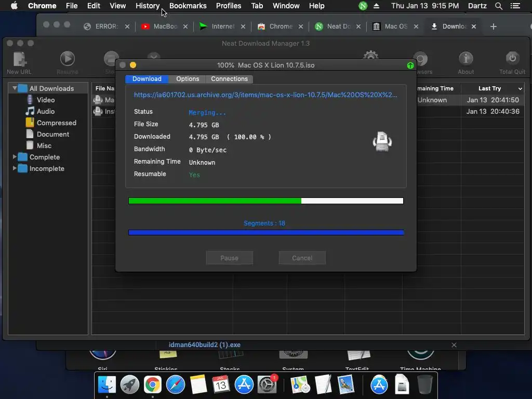Image resolution: width=532 pixels, height=399 pixels.
Task: Click the Dartz user name in menu bar
Action: pyautogui.click(x=477, y=6)
